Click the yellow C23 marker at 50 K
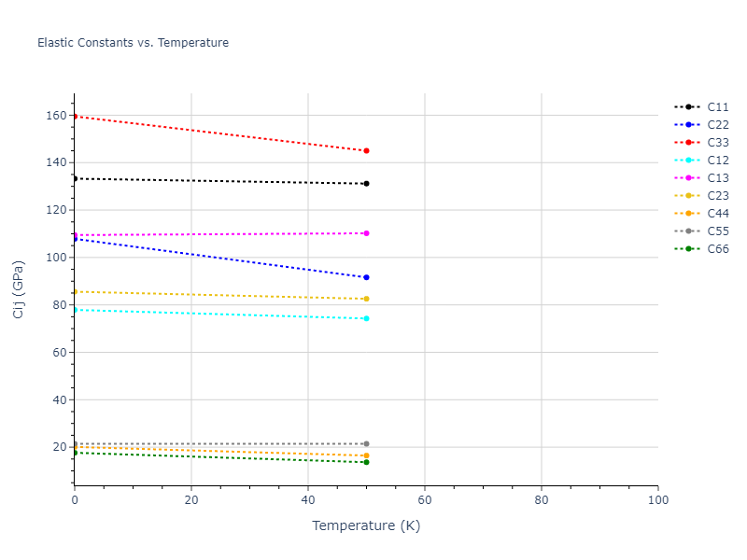747x560 pixels. pyautogui.click(x=366, y=299)
